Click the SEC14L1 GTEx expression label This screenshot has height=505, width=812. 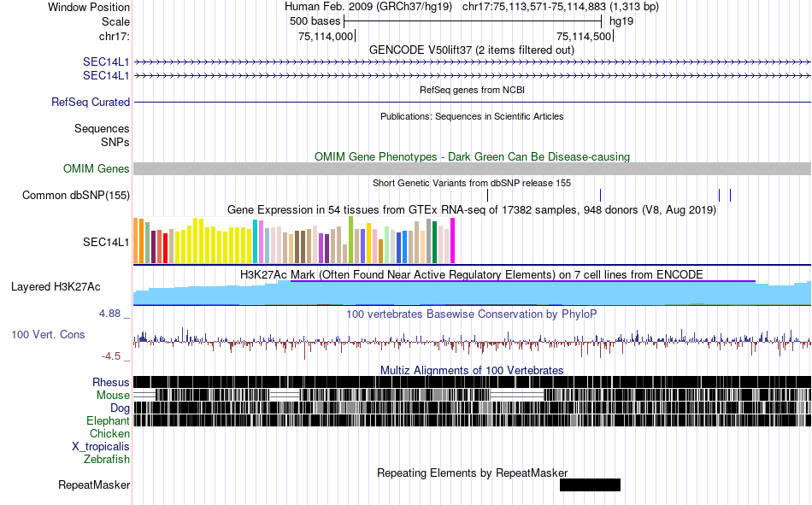pos(106,242)
